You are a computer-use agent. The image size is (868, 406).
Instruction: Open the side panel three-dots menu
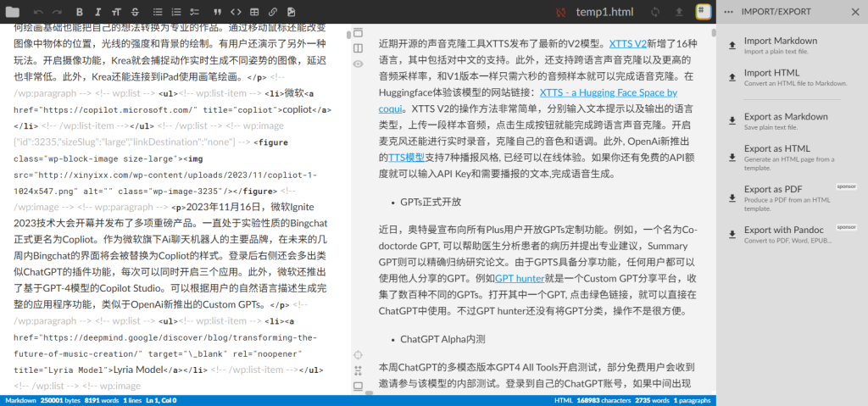[x=728, y=12]
